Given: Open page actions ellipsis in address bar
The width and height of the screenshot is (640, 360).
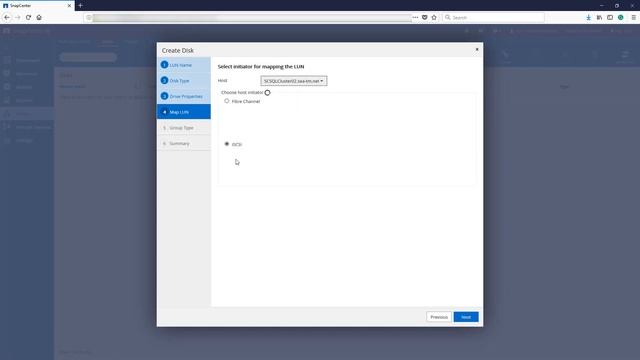Looking at the screenshot, I should pyautogui.click(x=415, y=18).
